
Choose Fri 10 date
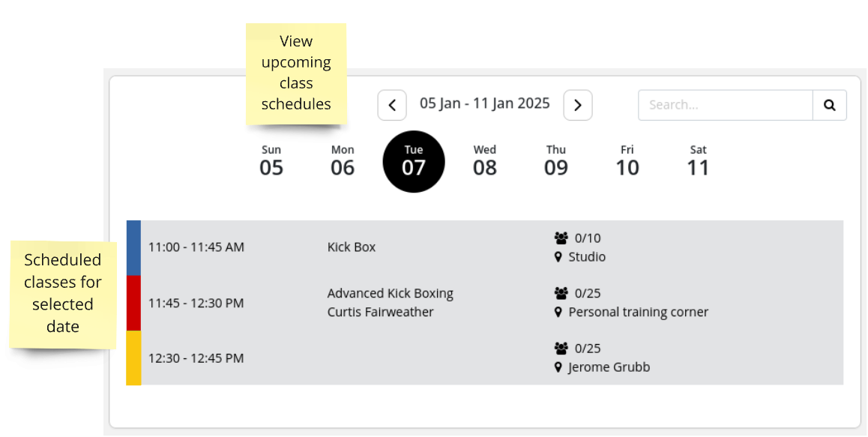pyautogui.click(x=627, y=161)
